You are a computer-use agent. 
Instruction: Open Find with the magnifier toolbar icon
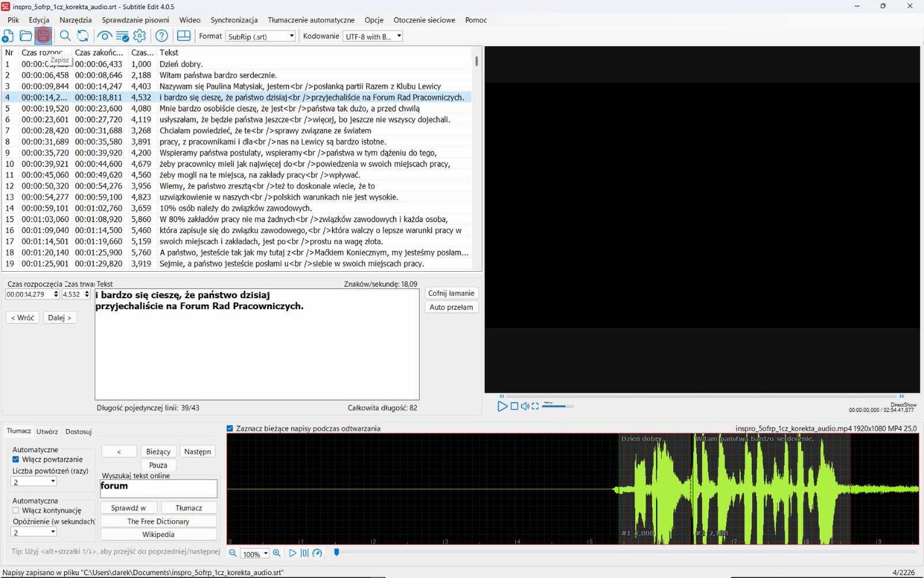(65, 36)
